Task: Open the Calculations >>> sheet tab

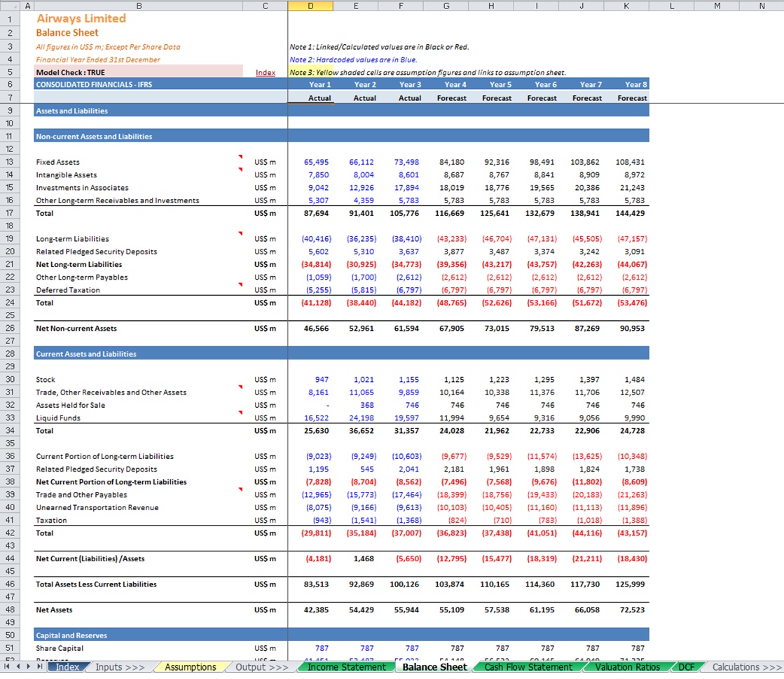Action: coord(747,667)
